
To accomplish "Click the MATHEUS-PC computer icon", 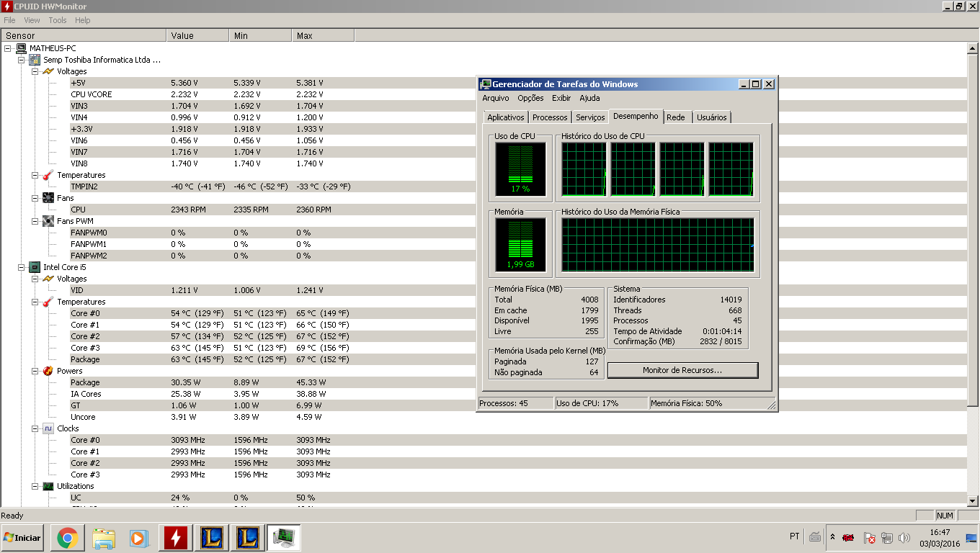I will point(22,48).
